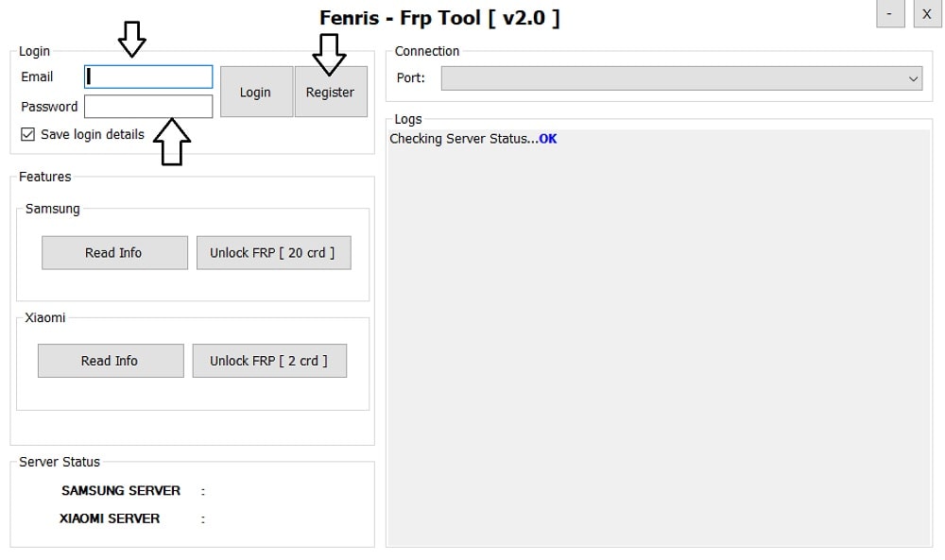Click the SAMSUNG SERVER status label
This screenshot has height=560, width=945.
pyautogui.click(x=121, y=491)
